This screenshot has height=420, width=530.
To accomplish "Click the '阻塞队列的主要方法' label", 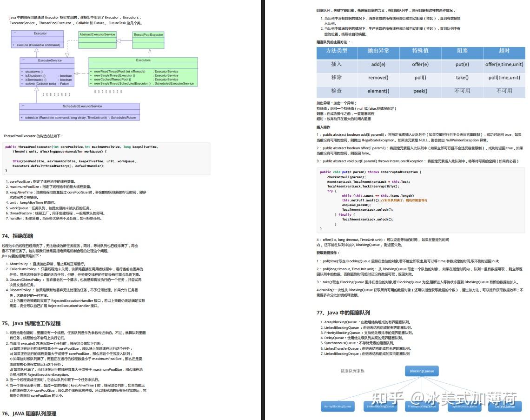I will (333, 42).
